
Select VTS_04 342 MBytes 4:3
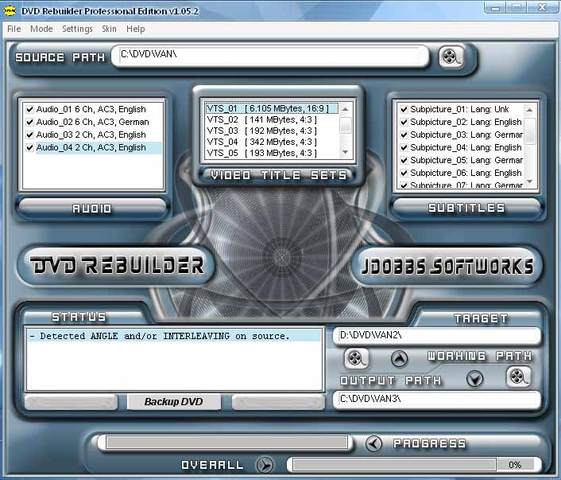[272, 142]
